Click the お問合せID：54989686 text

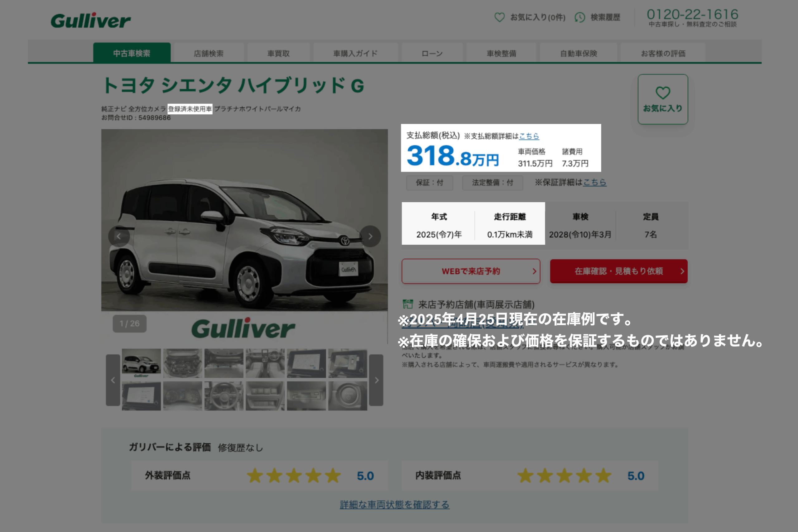tap(136, 118)
